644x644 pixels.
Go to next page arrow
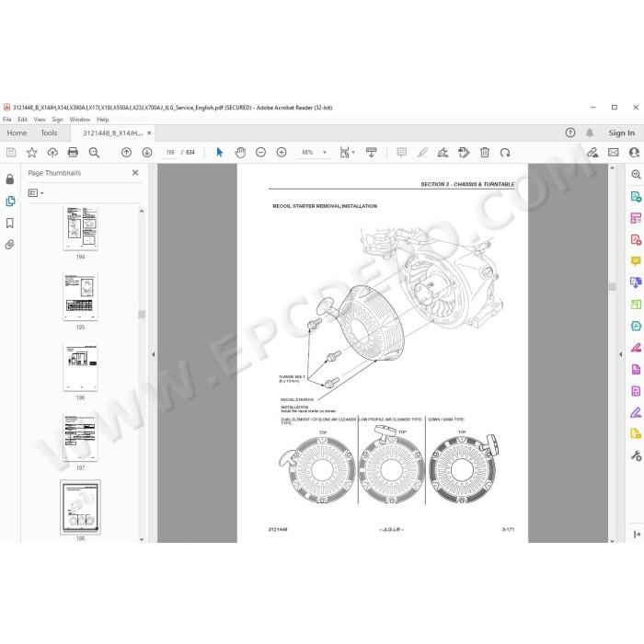coord(146,153)
